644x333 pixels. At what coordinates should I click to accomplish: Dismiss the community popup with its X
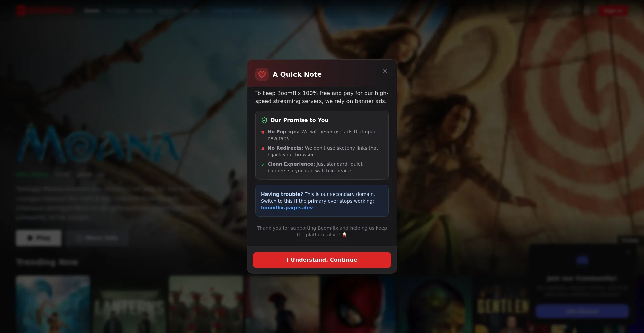[628, 252]
